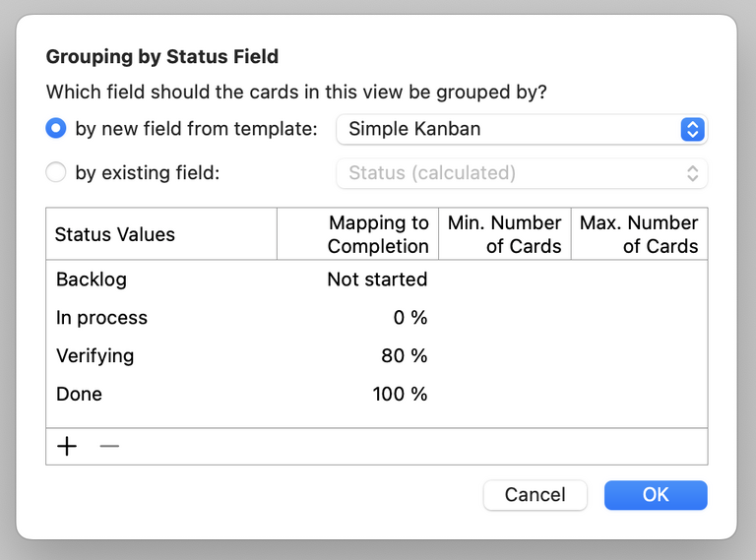The width and height of the screenshot is (756, 560).
Task: Click the plus icon to add status value
Action: tap(67, 447)
